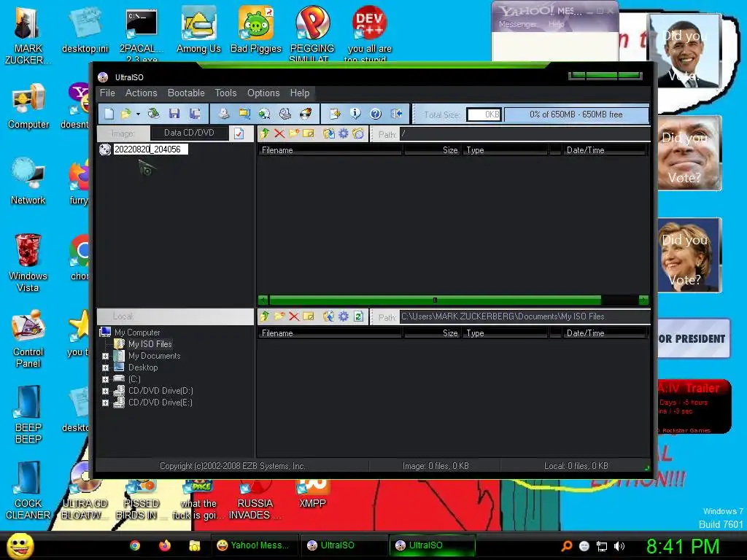Click the New image icon in UltraISO toolbar

(109, 114)
